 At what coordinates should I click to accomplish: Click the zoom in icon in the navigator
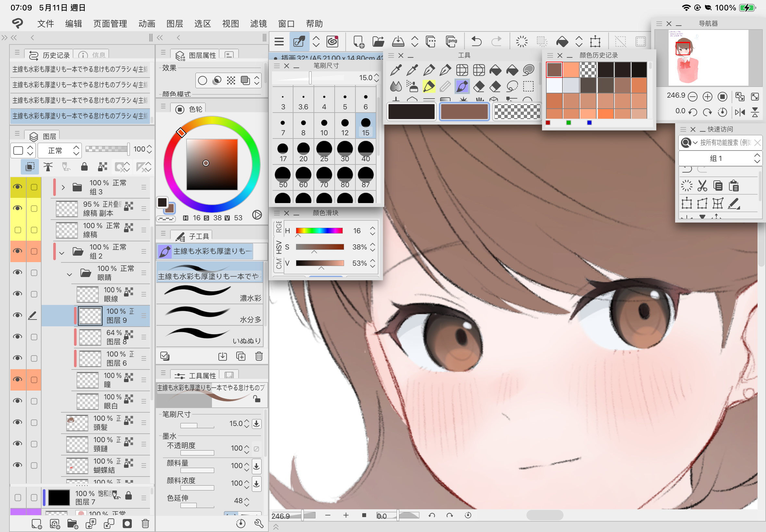coord(707,97)
